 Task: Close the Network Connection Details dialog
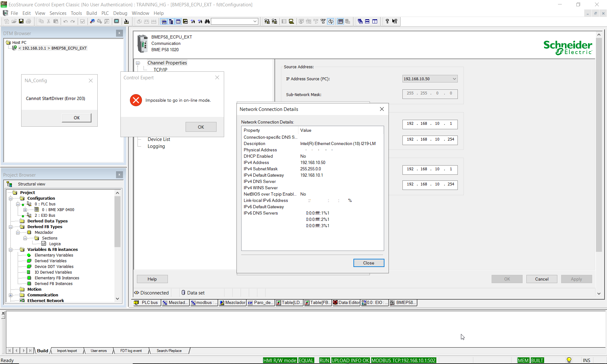pos(369,263)
